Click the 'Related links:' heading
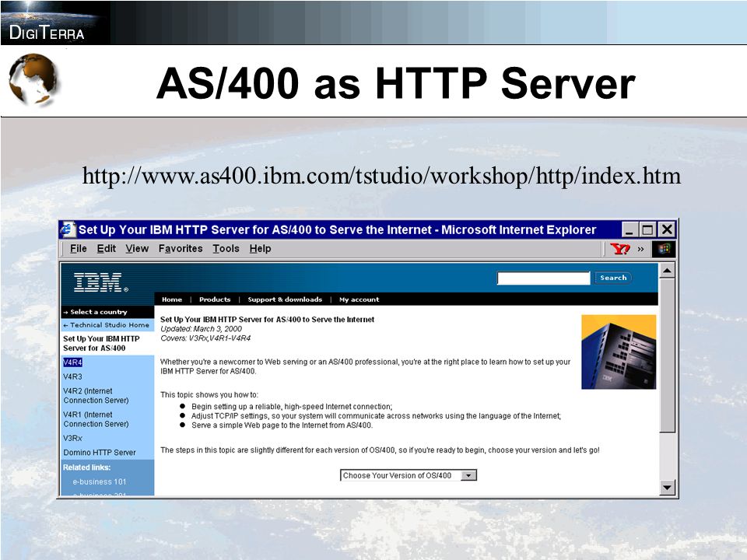This screenshot has width=747, height=560. click(86, 467)
